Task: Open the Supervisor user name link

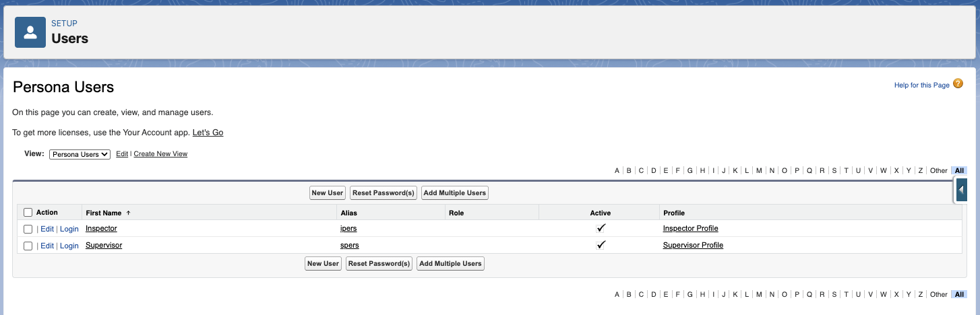Action: coord(104,245)
